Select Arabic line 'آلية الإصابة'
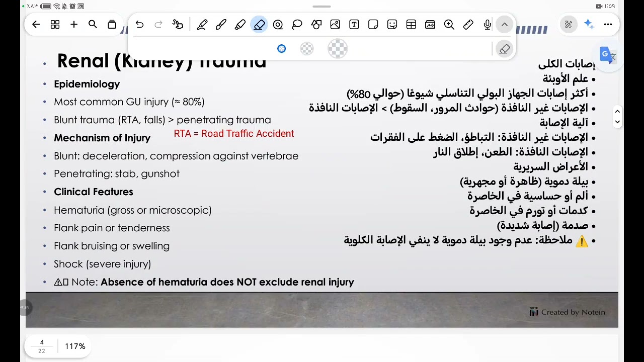Viewport: 644px width, 362px height. (564, 123)
